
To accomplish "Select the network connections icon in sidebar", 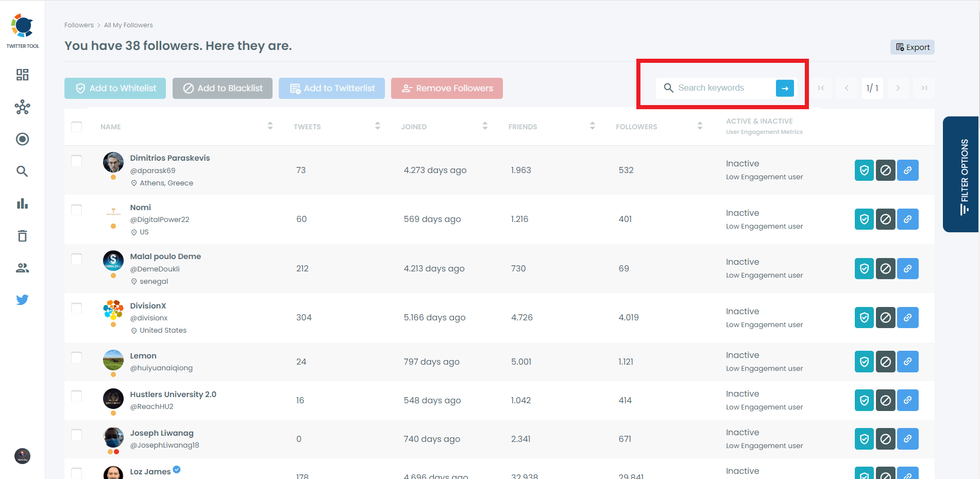I will coord(22,107).
